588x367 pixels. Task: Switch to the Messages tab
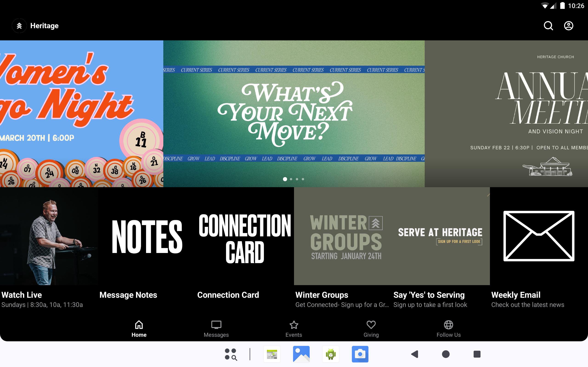point(216,329)
